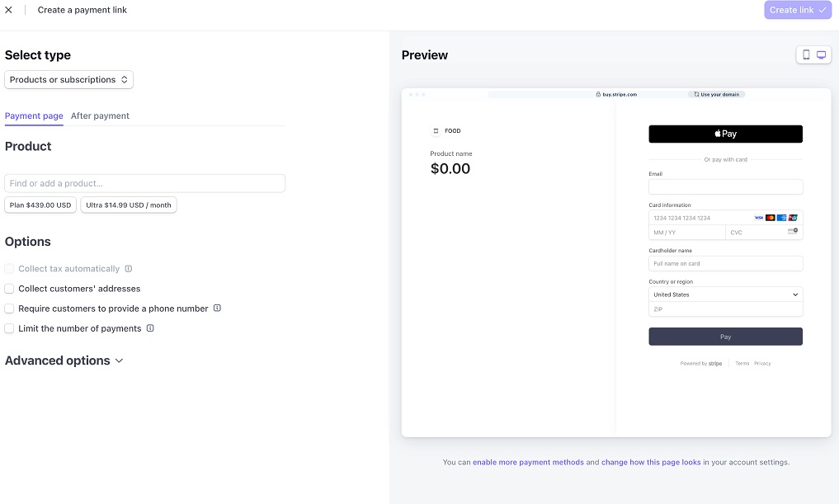Click the Apple Pay button in preview
Viewport: 839px width, 504px height.
[x=725, y=134]
